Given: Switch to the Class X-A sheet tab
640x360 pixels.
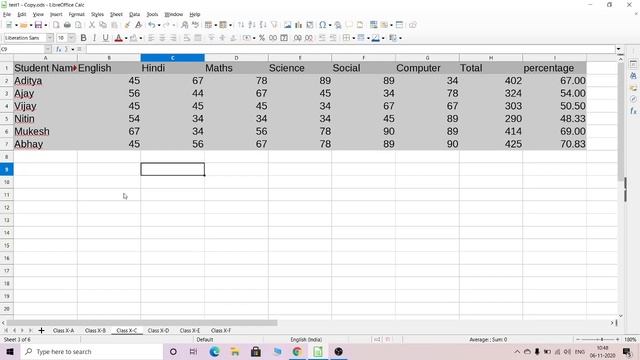Looking at the screenshot, I should pyautogui.click(x=63, y=330).
